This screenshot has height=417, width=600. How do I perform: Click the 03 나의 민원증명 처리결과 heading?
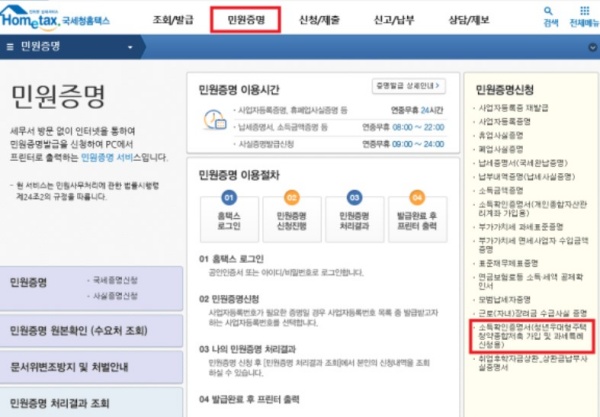(x=247, y=349)
